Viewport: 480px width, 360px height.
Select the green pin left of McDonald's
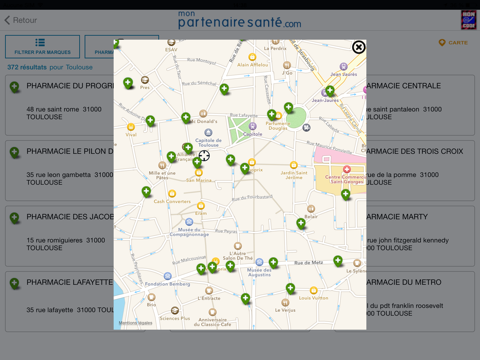pos(186,118)
